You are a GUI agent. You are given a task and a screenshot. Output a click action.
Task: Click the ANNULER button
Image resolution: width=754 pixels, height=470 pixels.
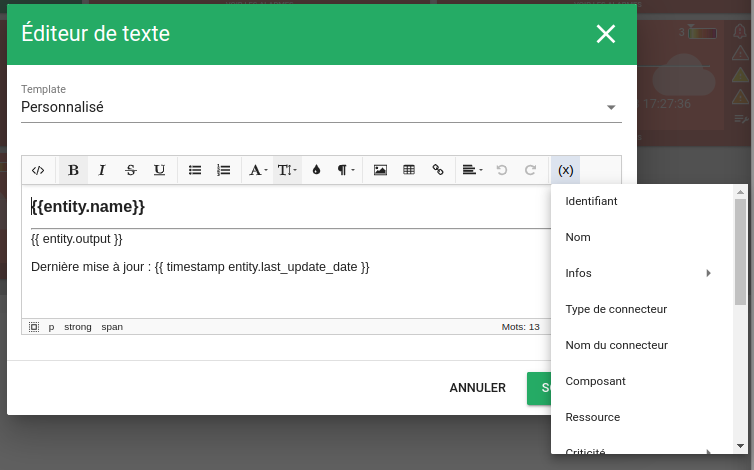click(x=477, y=388)
